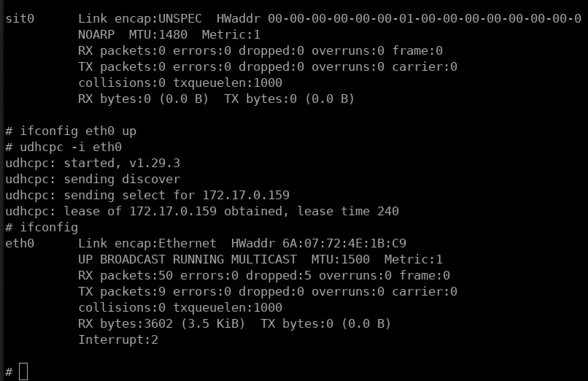Click the 'Interrupt:2' text

point(118,339)
